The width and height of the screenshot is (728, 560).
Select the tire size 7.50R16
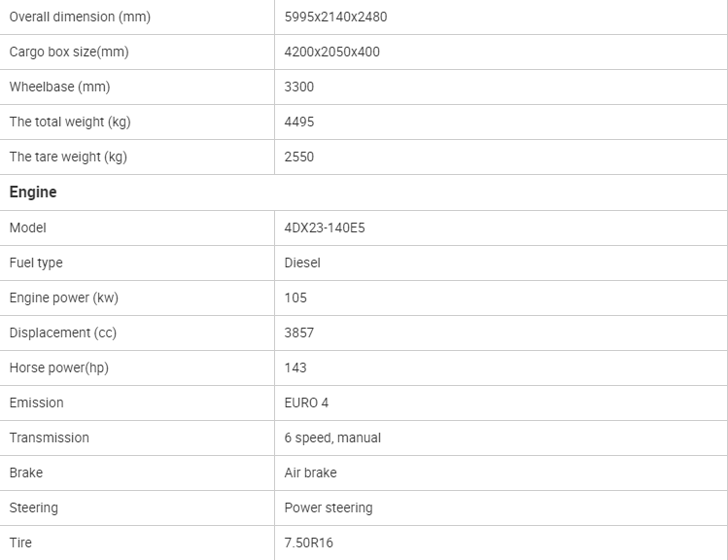[x=309, y=542]
